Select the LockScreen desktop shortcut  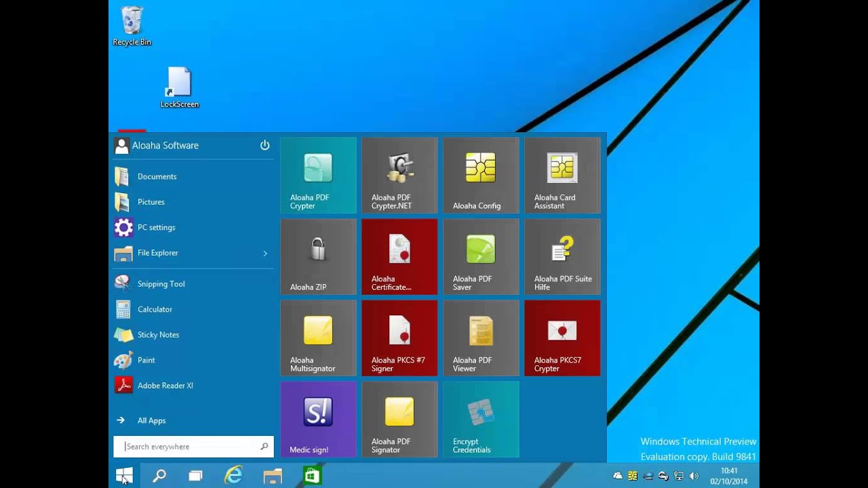tap(180, 87)
